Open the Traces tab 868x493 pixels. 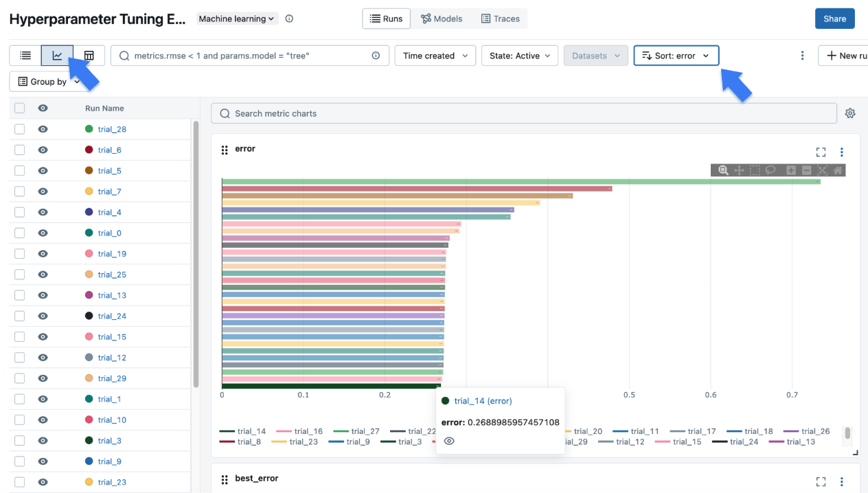501,19
